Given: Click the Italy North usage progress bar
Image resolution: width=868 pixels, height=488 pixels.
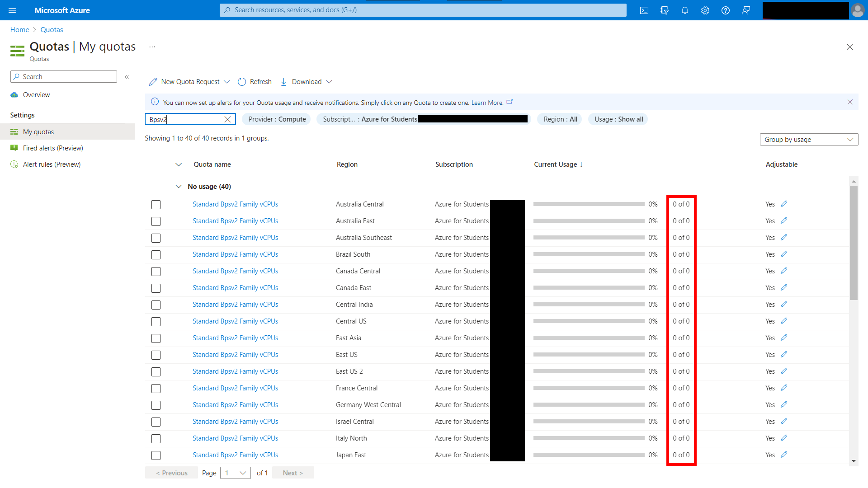Looking at the screenshot, I should [x=589, y=438].
